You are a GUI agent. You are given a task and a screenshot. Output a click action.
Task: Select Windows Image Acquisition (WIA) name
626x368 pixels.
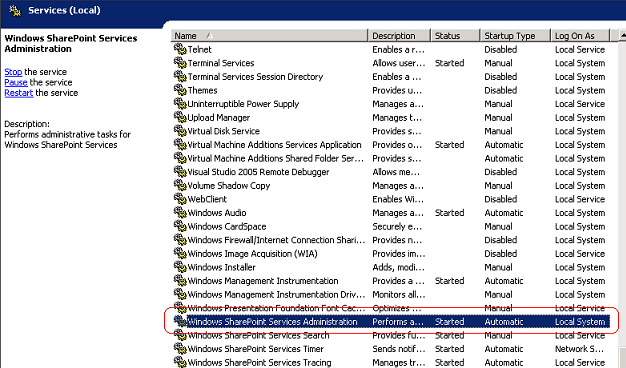click(252, 254)
